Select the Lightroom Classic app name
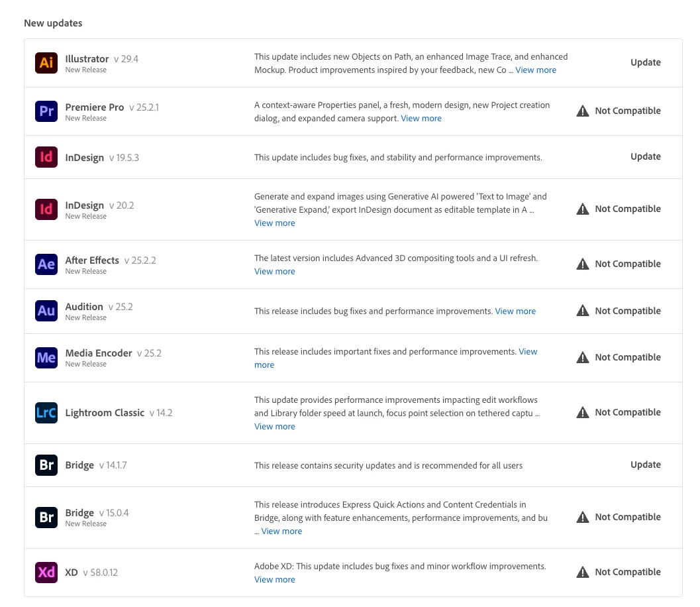This screenshot has width=700, height=607. (105, 413)
